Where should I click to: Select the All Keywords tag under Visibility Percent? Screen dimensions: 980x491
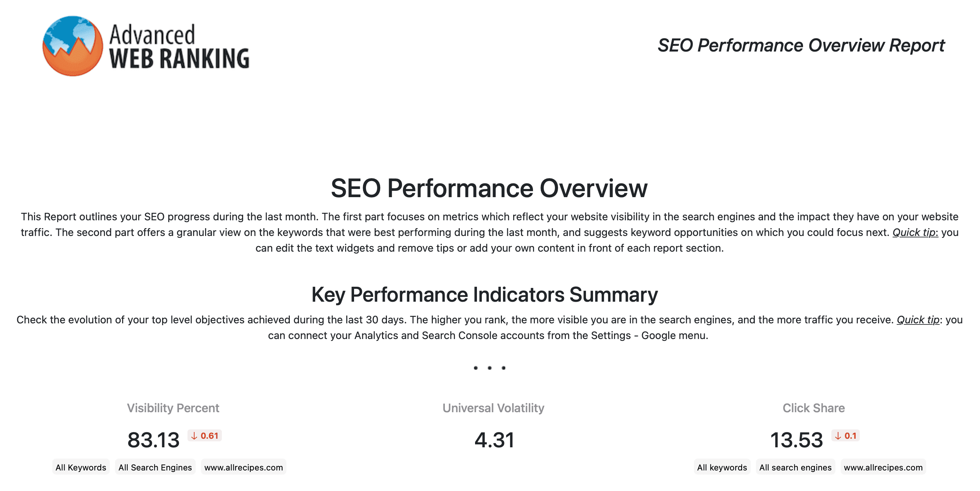point(81,467)
